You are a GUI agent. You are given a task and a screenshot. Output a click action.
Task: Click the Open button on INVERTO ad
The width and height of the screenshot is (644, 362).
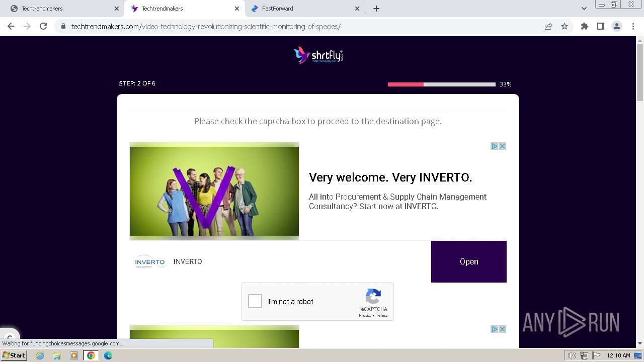pos(468,261)
